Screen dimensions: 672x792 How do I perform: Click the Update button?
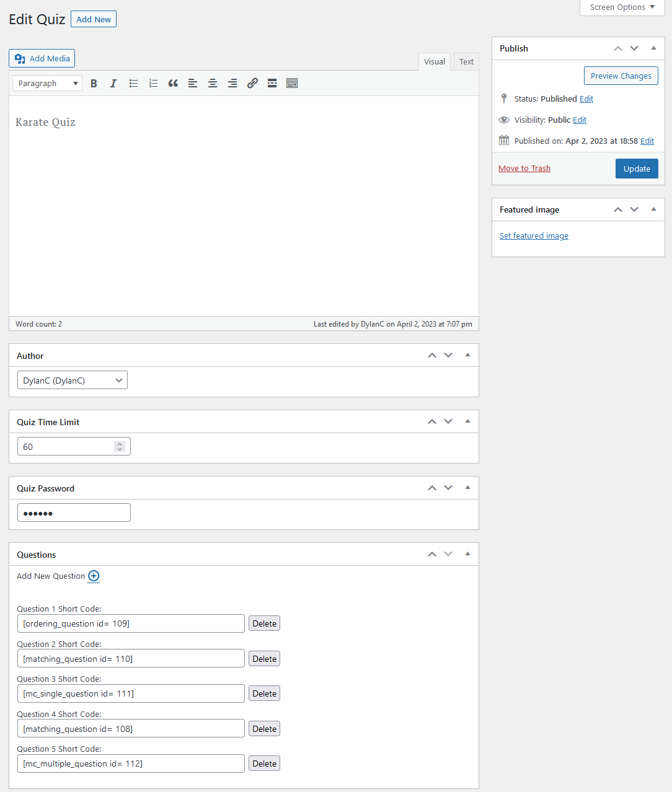click(637, 169)
